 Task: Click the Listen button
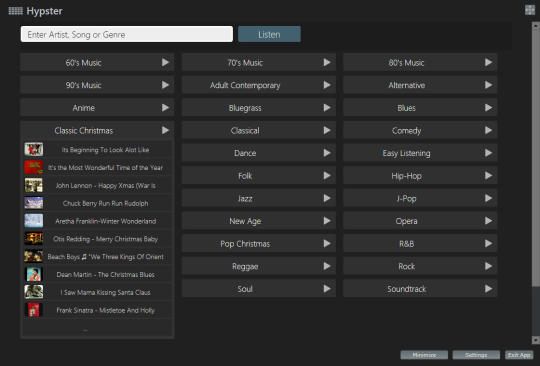(269, 34)
